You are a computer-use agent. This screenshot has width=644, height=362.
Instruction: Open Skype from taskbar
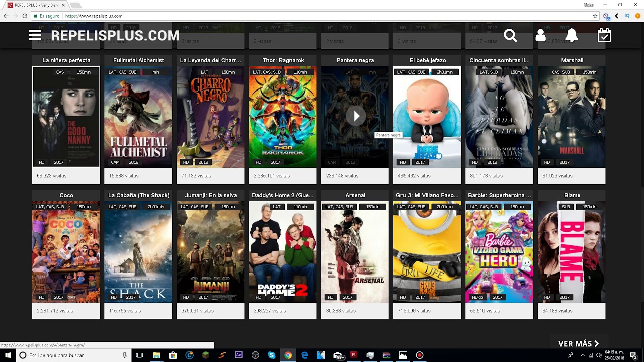(272, 355)
